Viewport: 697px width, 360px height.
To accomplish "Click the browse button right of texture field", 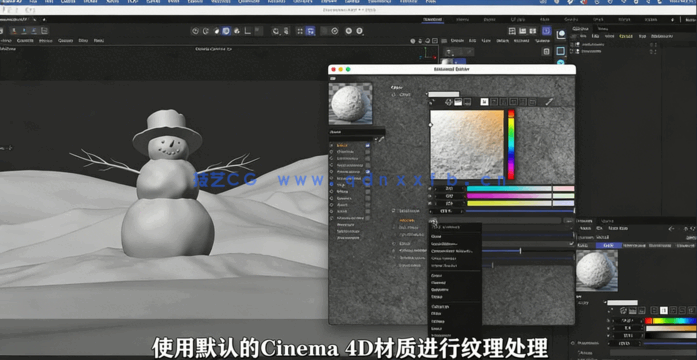I will click(x=569, y=220).
